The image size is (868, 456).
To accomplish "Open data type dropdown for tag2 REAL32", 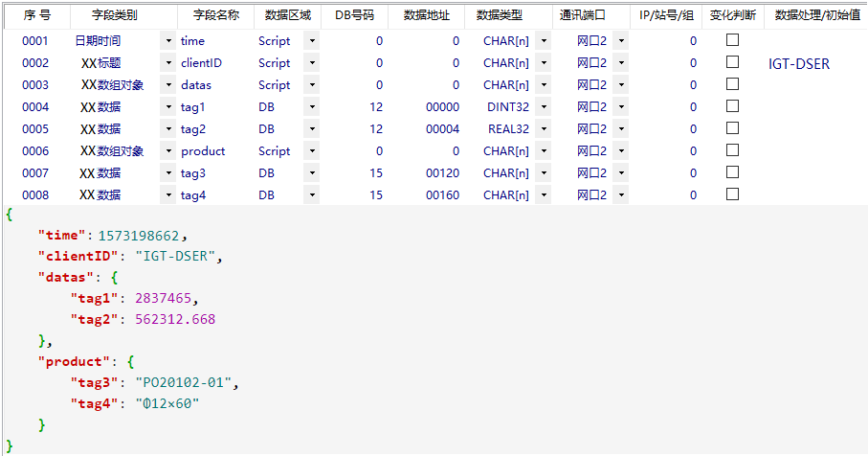I will tap(543, 129).
